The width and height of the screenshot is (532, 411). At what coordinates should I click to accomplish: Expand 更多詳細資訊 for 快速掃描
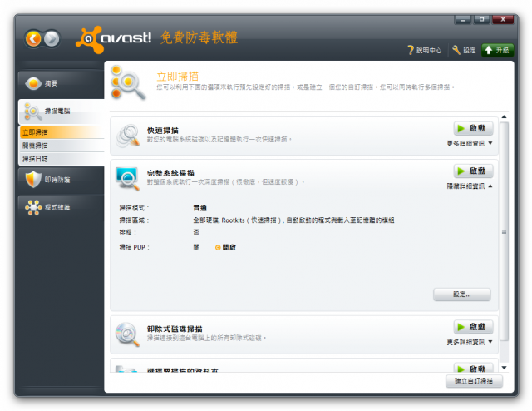470,144
